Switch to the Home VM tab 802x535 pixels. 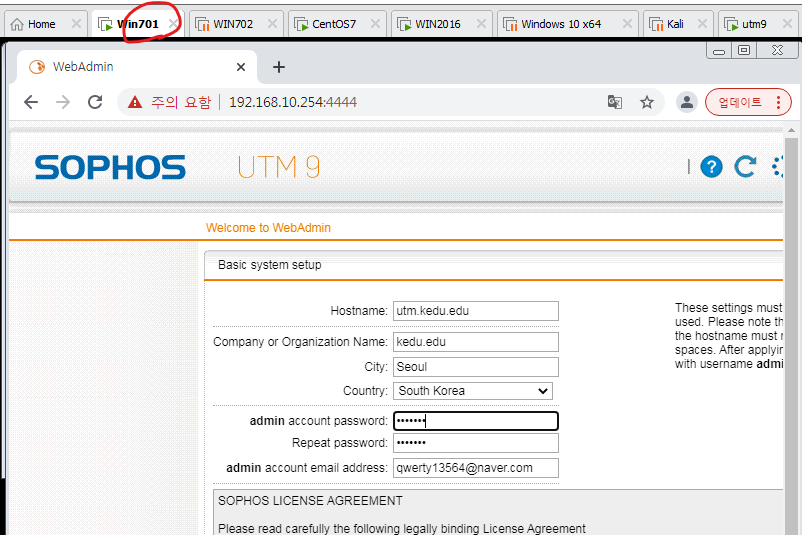coord(41,24)
